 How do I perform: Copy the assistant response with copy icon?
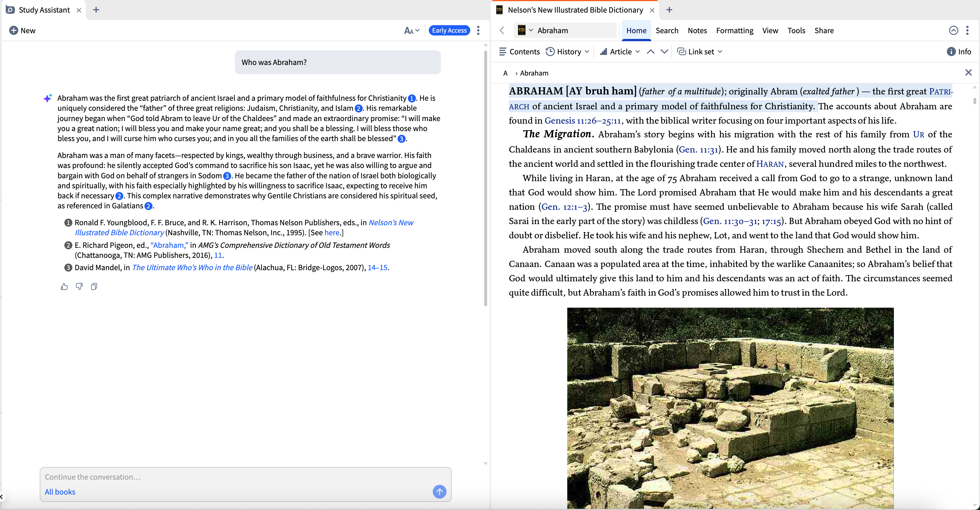pos(94,286)
